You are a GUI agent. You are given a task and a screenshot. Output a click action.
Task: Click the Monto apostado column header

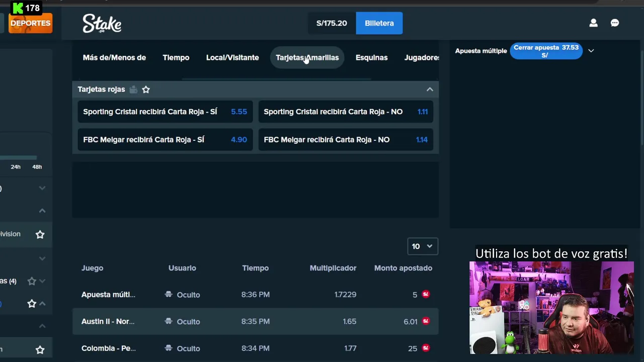tap(403, 268)
